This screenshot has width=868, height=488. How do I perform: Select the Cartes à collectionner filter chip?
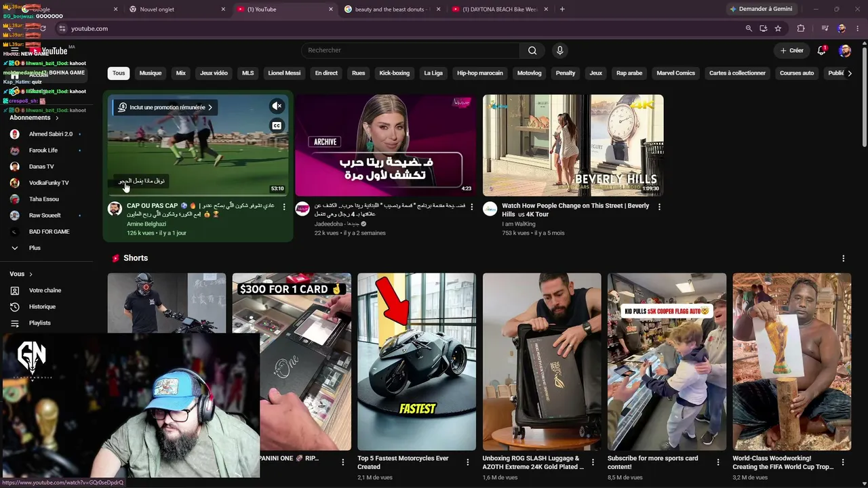click(x=737, y=73)
